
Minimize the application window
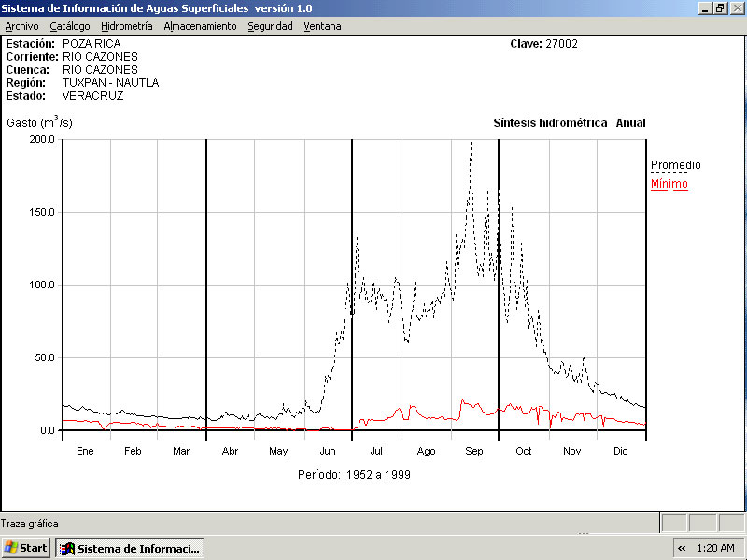click(x=704, y=7)
